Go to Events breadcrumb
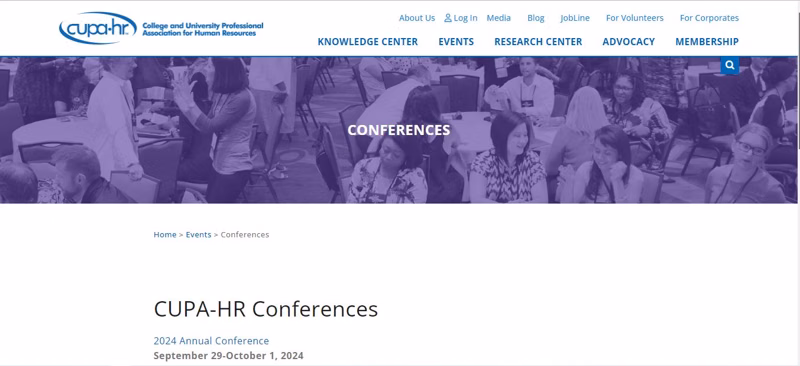800x366 pixels. pyautogui.click(x=198, y=235)
